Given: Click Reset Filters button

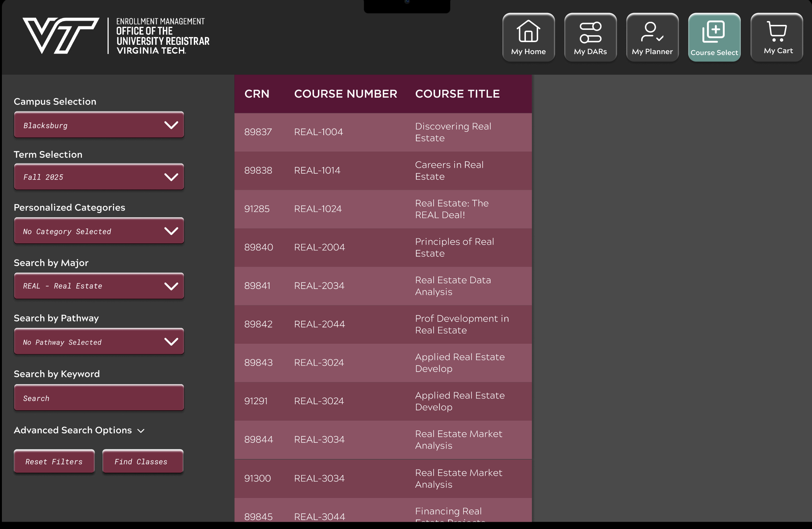Looking at the screenshot, I should coord(54,462).
